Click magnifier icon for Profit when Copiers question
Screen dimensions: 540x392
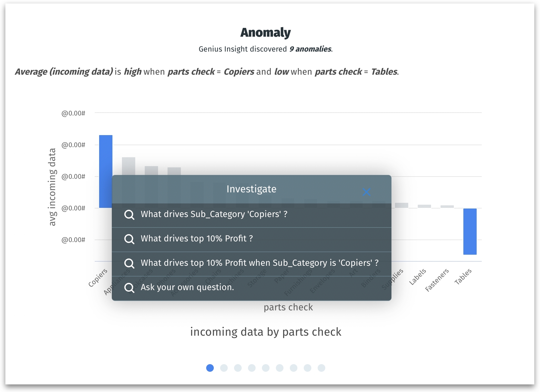click(x=129, y=263)
